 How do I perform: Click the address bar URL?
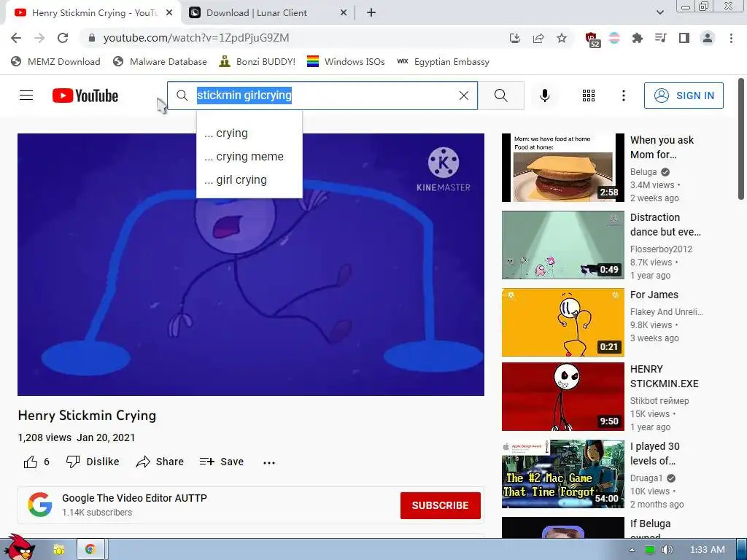pos(196,38)
